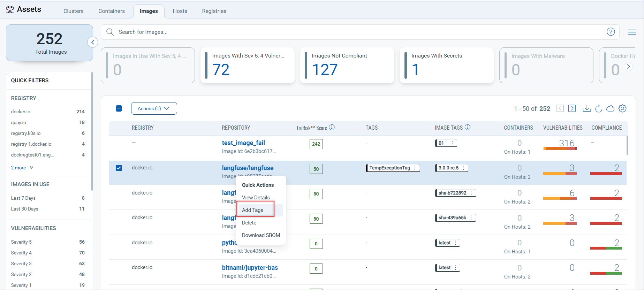Download the image list
This screenshot has height=290, width=644.
(x=587, y=108)
